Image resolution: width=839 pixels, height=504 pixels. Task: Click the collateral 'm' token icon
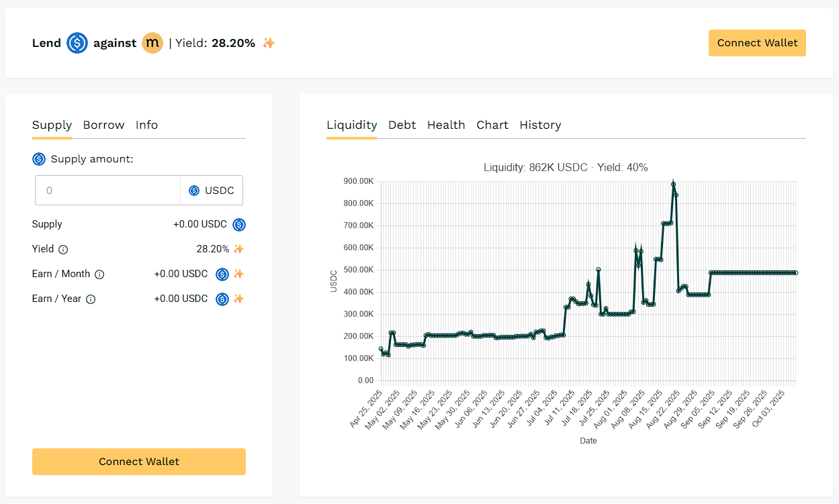pyautogui.click(x=152, y=43)
